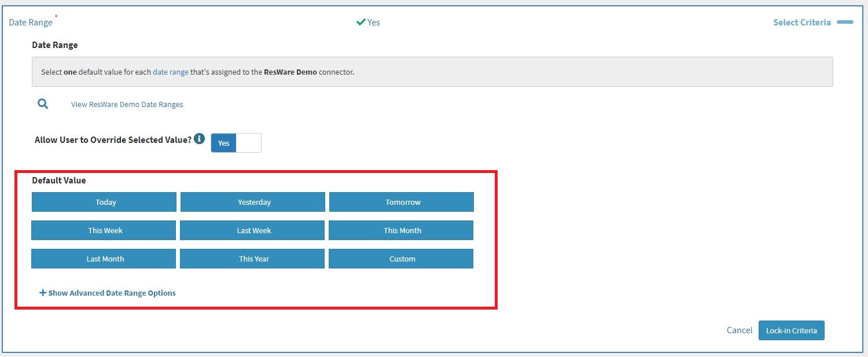Image resolution: width=868 pixels, height=357 pixels.
Task: Open the Select Criteria link
Action: pos(801,23)
